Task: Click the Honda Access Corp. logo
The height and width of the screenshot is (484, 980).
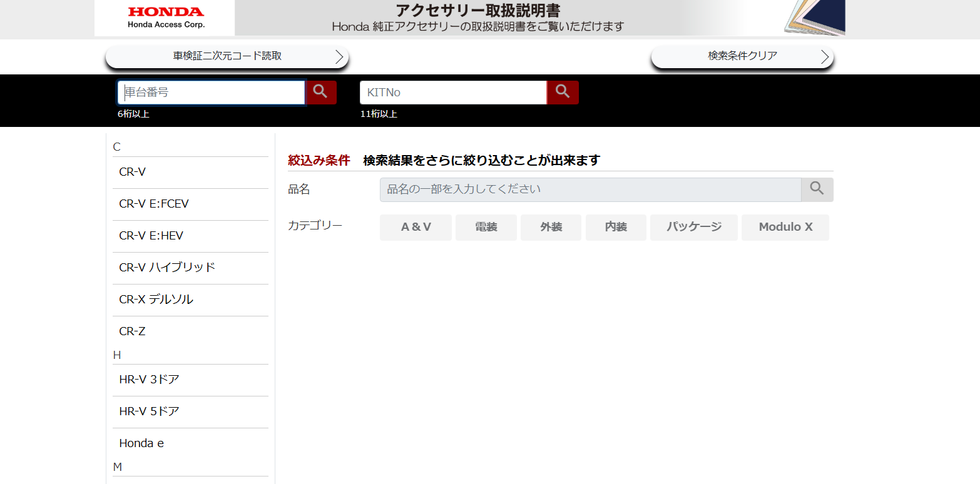Action: coord(166,18)
